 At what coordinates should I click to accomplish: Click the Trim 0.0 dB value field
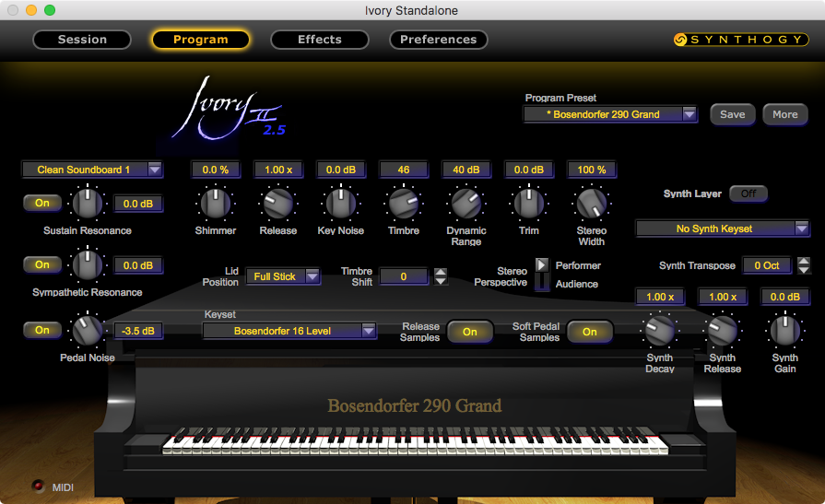point(529,170)
